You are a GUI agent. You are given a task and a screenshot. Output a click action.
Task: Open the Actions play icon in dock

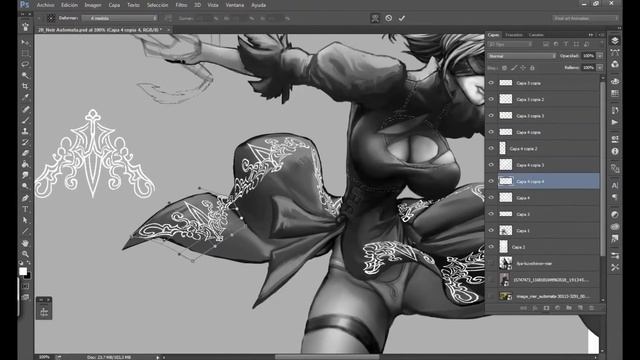(x=615, y=122)
